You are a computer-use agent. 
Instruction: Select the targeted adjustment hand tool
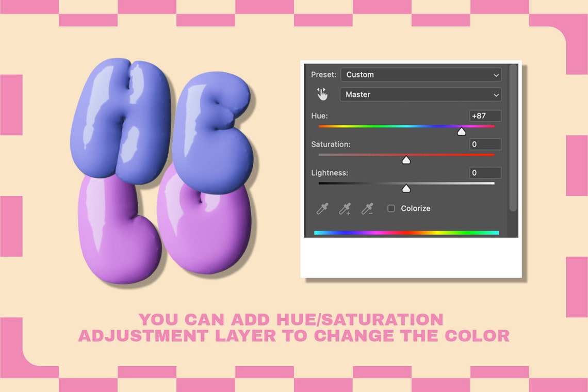322,94
